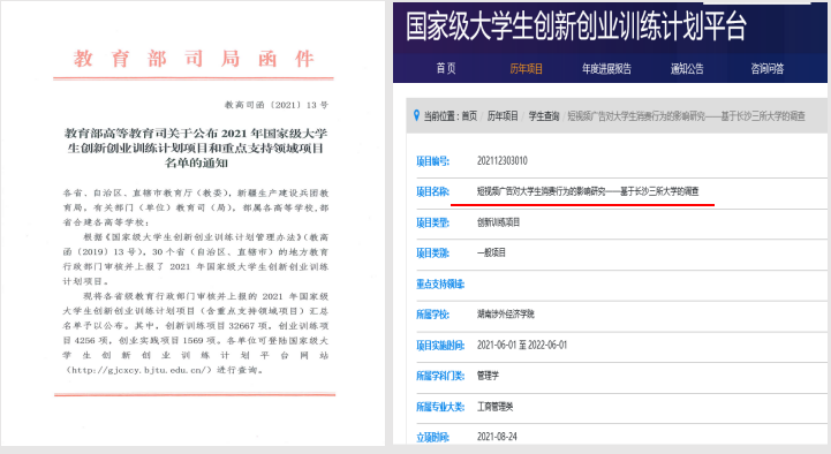
Task: Select project number 202112303010
Action: coord(502,161)
